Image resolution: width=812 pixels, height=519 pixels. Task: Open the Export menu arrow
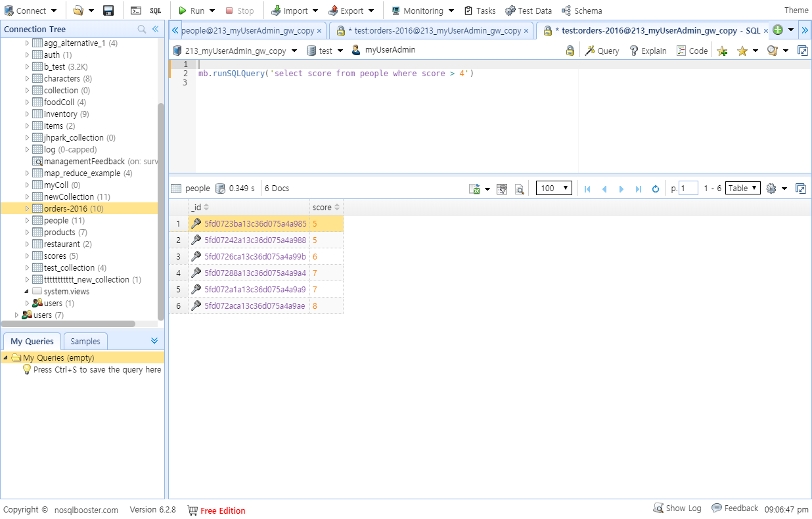[372, 11]
